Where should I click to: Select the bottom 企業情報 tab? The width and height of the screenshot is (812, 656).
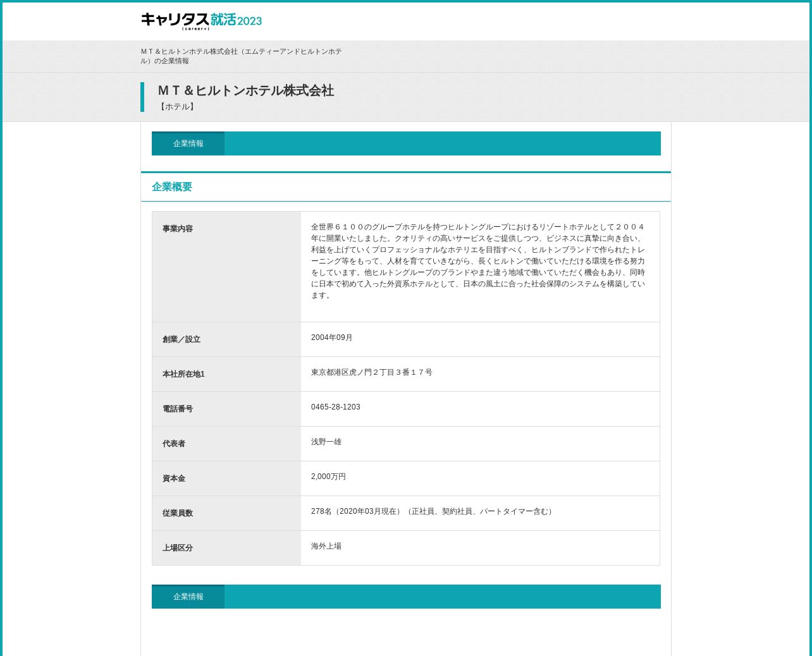point(188,597)
